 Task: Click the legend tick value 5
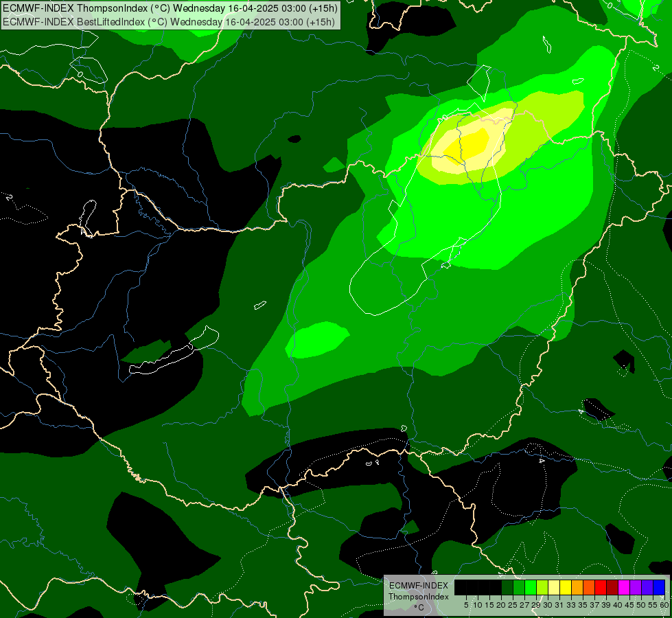tap(466, 605)
